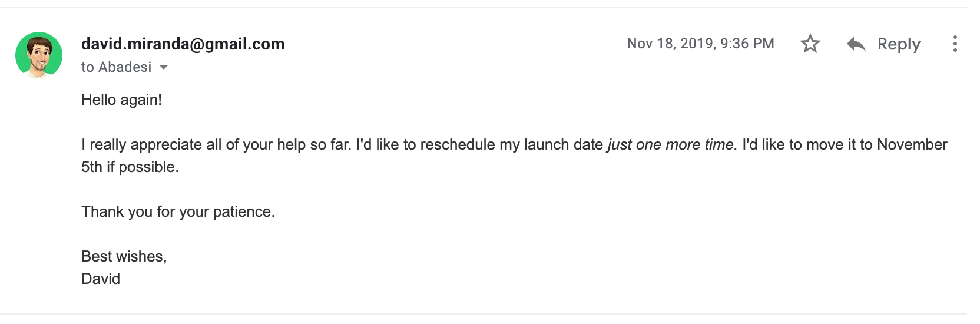The height and width of the screenshot is (324, 980).
Task: Open the three-dot more options menu
Action: point(955,44)
